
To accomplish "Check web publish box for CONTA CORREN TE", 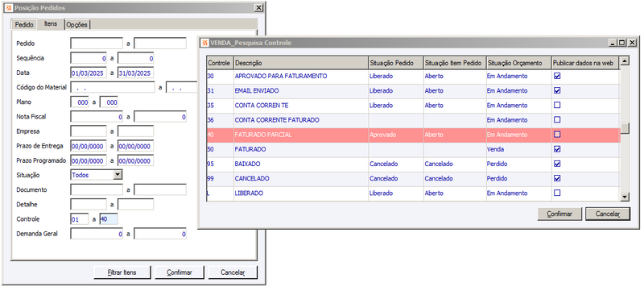I will (x=557, y=106).
